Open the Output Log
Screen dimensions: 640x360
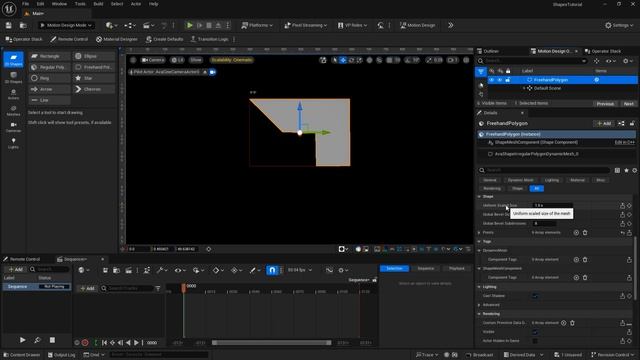point(62,355)
